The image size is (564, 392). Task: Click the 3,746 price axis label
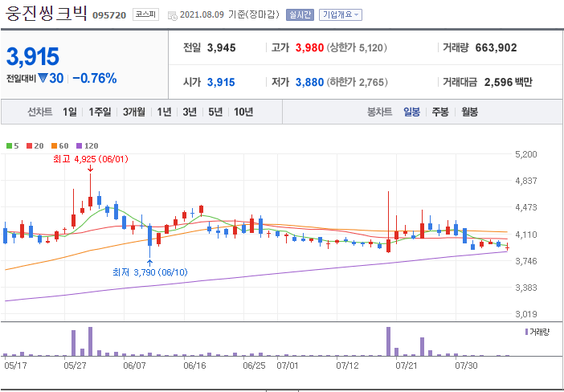526,261
